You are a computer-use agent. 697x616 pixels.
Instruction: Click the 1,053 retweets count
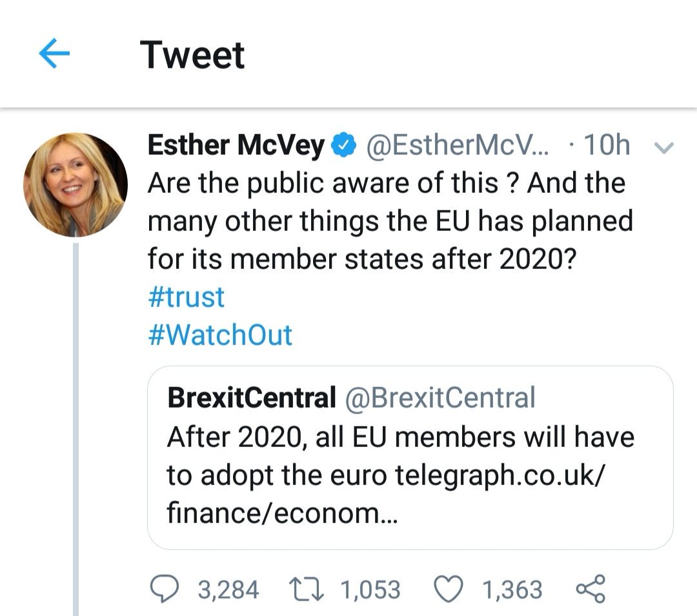coord(370,590)
